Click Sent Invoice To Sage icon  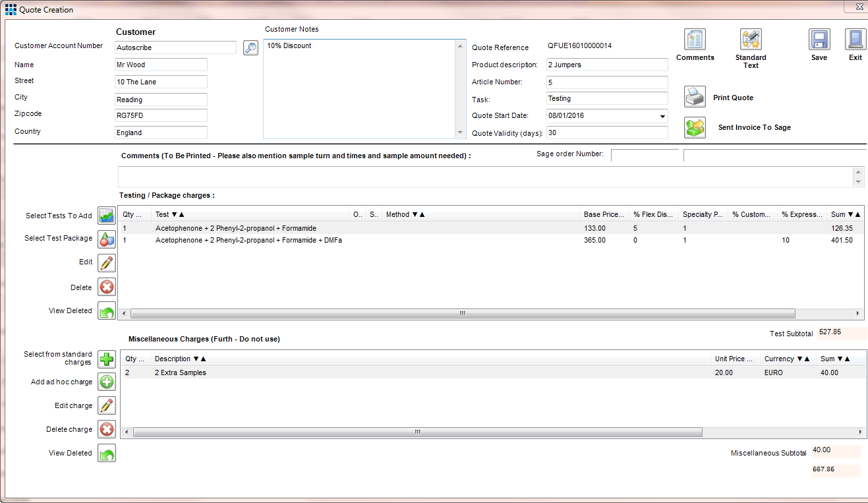[695, 127]
